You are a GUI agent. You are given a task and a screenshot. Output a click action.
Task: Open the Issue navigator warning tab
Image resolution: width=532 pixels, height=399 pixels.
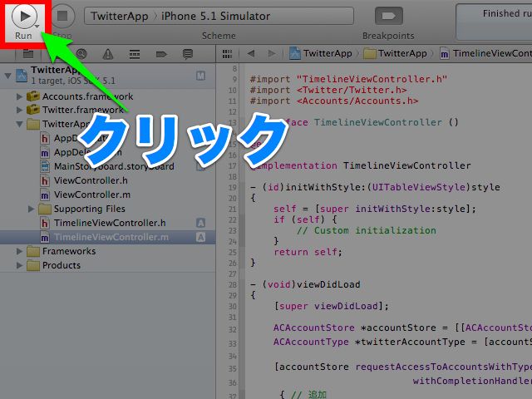point(108,54)
